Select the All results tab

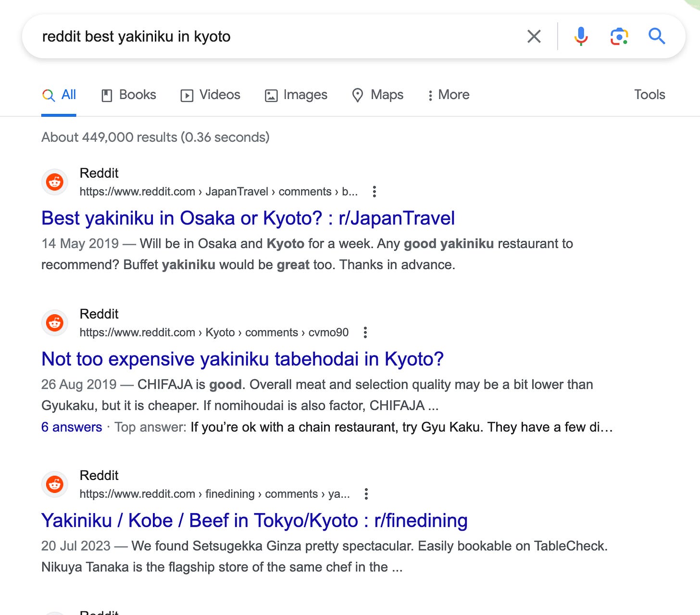click(x=59, y=95)
